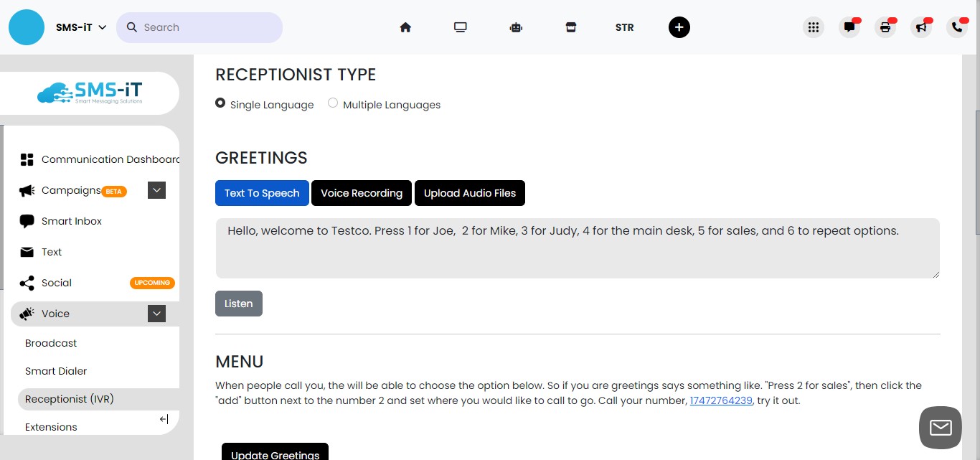980x460 pixels.
Task: Click the home icon in top navigation
Action: (x=405, y=27)
